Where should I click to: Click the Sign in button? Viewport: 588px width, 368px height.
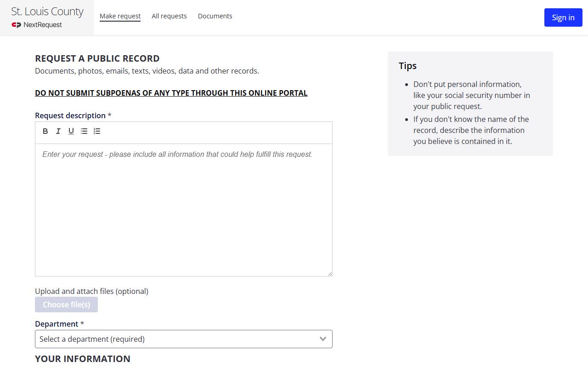click(563, 17)
